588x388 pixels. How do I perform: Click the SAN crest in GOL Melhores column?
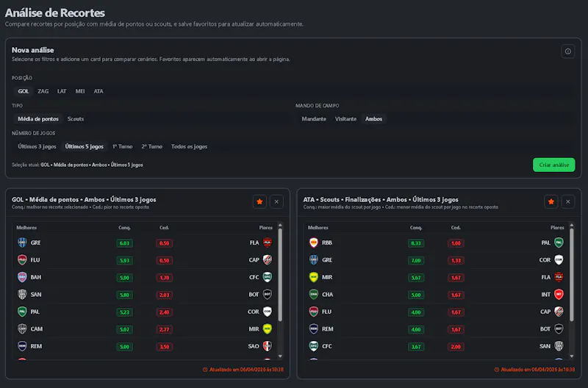[22, 294]
